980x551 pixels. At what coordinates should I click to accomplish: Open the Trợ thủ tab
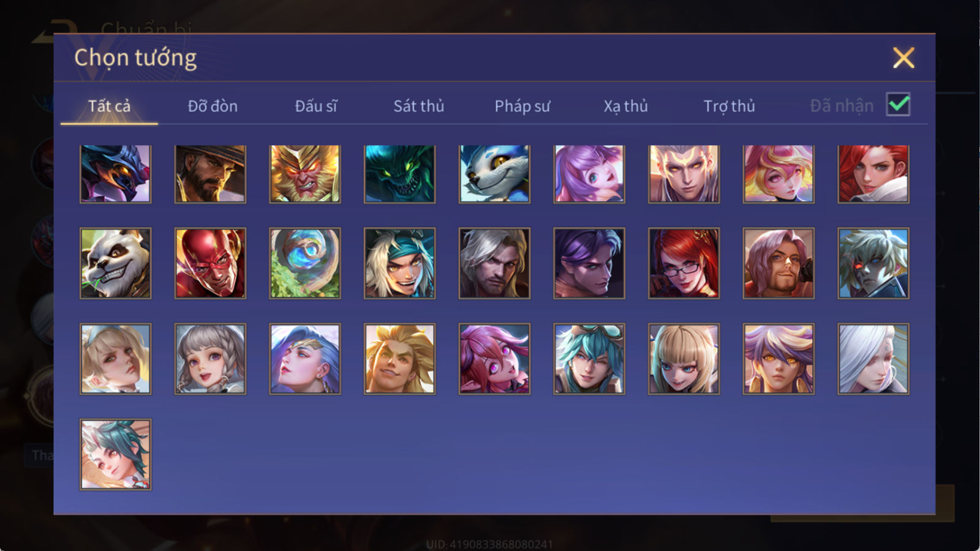(729, 106)
